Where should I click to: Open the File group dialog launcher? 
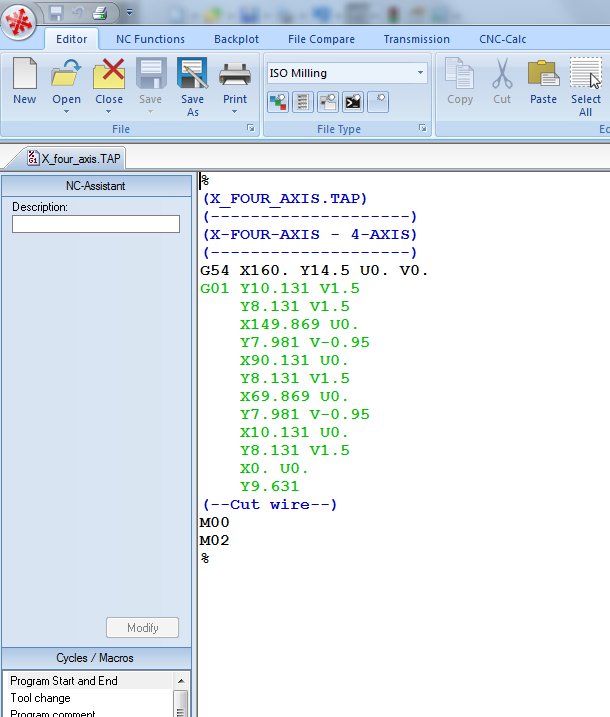tap(251, 128)
